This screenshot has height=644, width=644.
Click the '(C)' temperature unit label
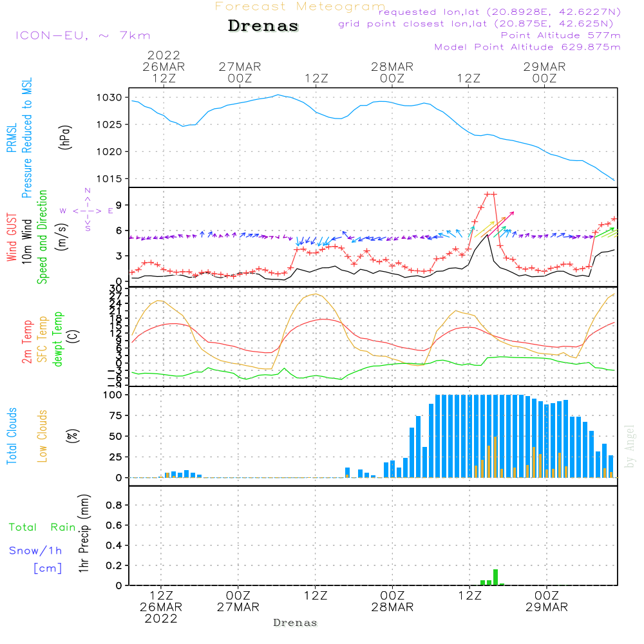tap(73, 336)
